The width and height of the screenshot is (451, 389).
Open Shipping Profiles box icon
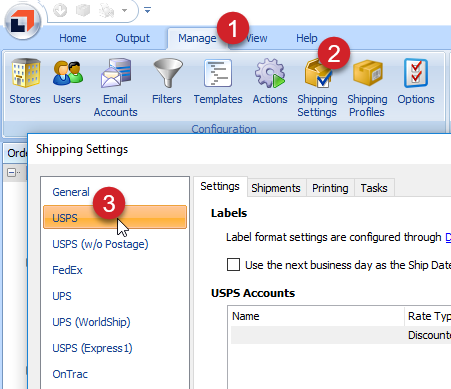(367, 87)
